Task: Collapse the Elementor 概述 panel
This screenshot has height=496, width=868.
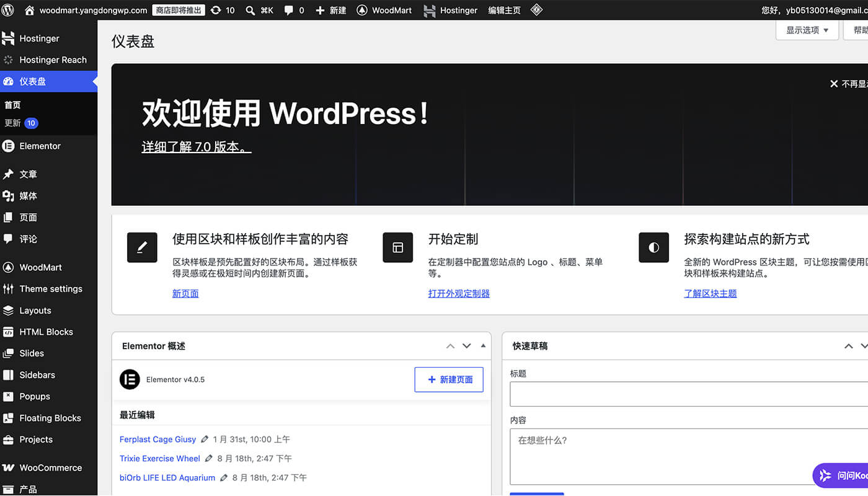Action: (x=483, y=346)
